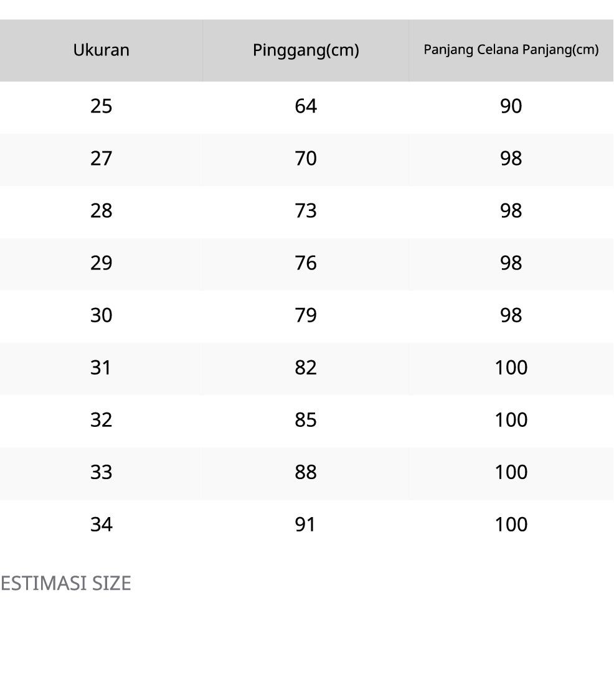The image size is (614, 700).
Task: Click the Ukuran column header
Action: tap(101, 50)
